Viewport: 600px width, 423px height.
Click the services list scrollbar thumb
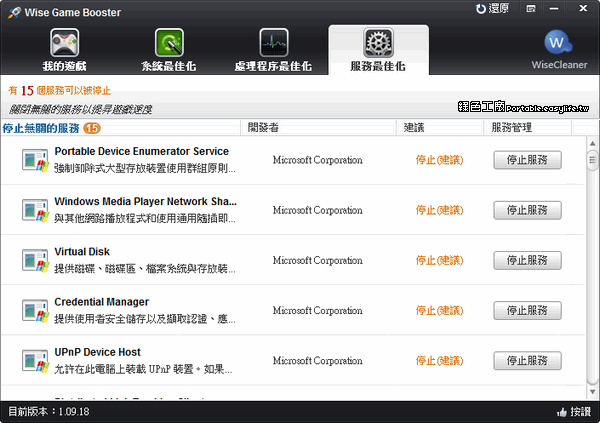point(592,160)
